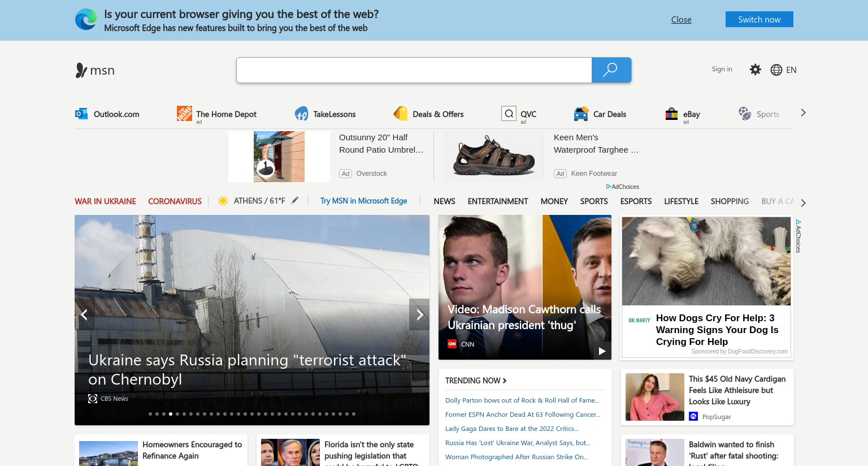Click the magnifier search button
This screenshot has height=466, width=868.
[x=611, y=70]
